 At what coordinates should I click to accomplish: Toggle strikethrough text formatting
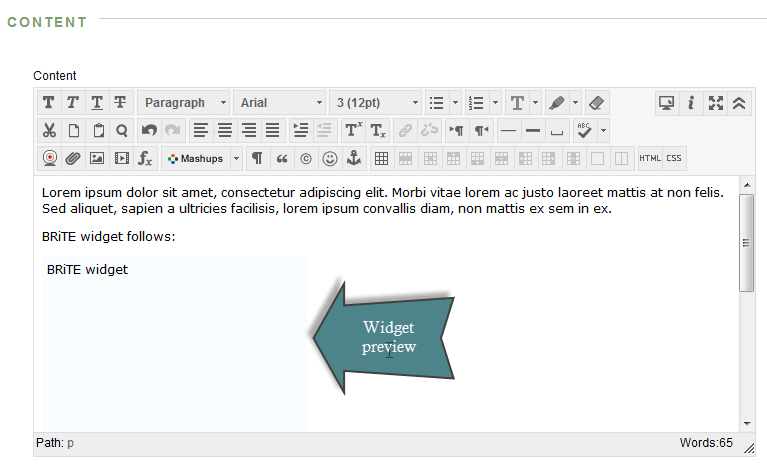point(120,103)
